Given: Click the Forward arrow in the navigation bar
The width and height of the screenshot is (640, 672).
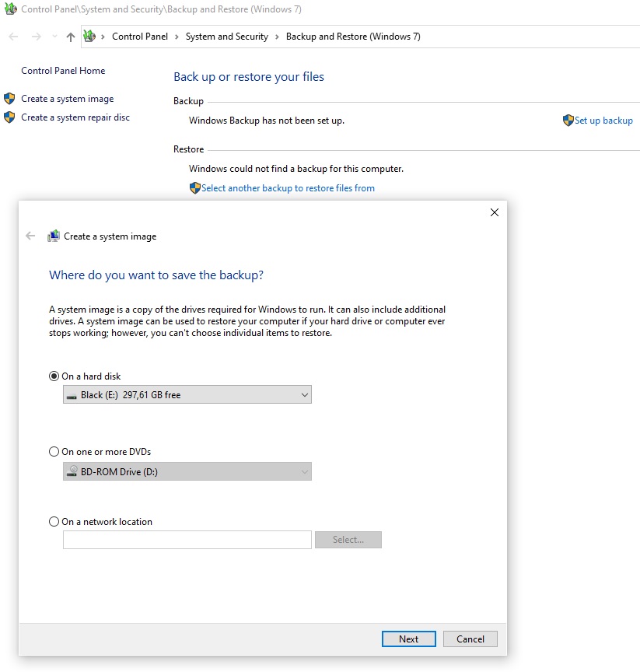Looking at the screenshot, I should pos(37,37).
